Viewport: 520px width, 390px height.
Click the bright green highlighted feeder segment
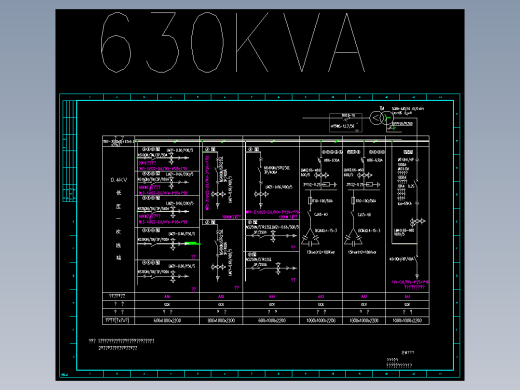click(192, 244)
